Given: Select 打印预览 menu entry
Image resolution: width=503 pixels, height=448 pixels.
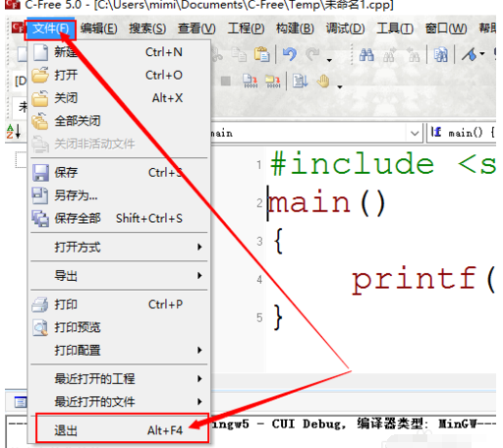Looking at the screenshot, I should (x=119, y=327).
